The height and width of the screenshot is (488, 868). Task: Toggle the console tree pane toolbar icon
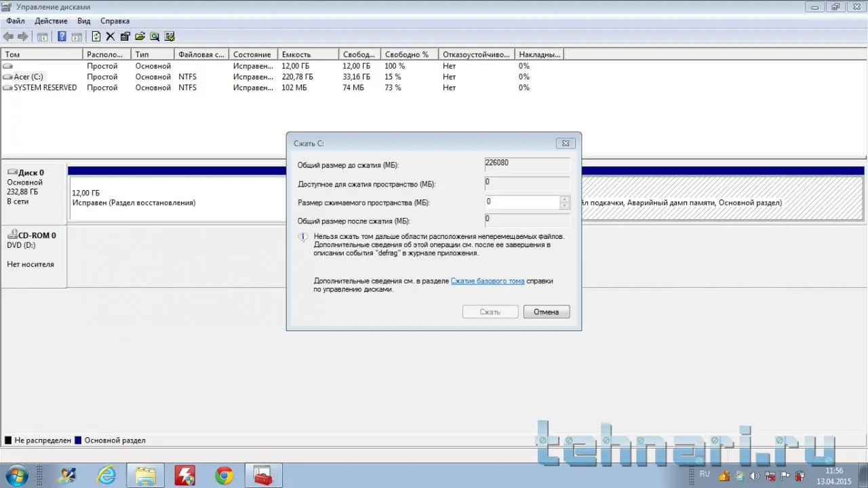click(x=42, y=37)
